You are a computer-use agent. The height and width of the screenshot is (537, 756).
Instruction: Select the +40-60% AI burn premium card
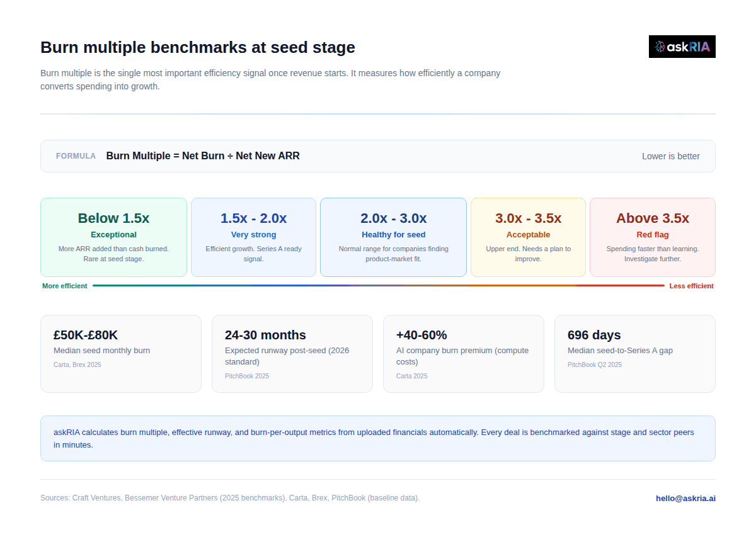coord(464,353)
